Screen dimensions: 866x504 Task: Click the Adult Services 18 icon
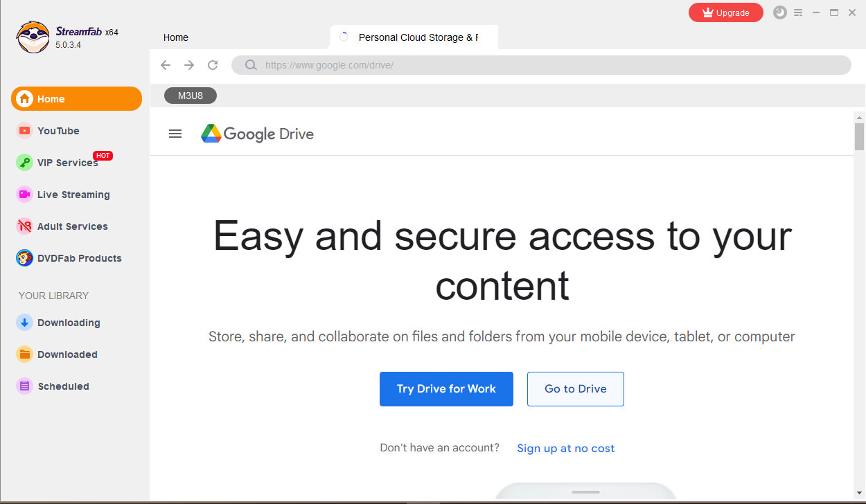point(25,226)
